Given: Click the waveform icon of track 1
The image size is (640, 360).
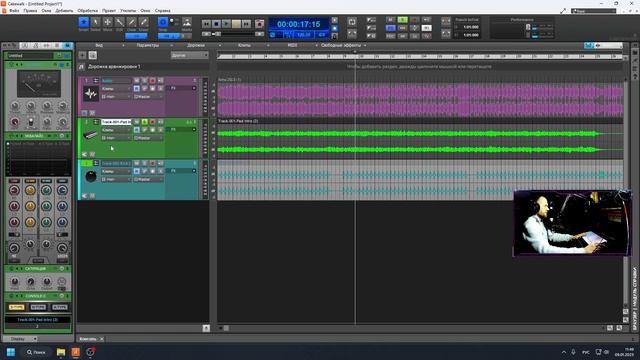Looking at the screenshot, I should click(91, 94).
